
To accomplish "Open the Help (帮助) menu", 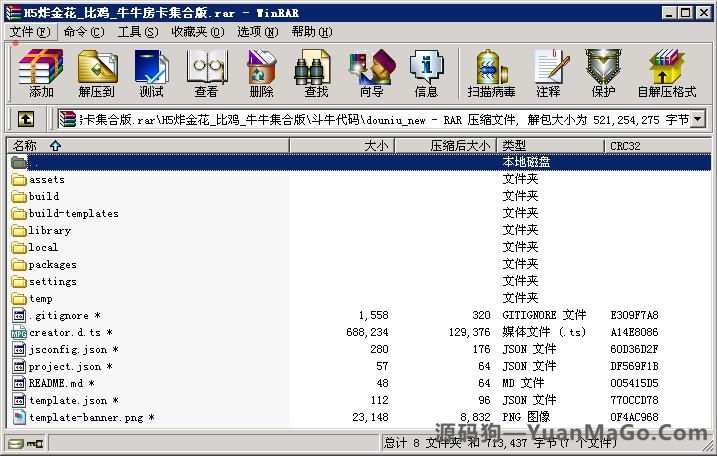I will click(x=312, y=32).
